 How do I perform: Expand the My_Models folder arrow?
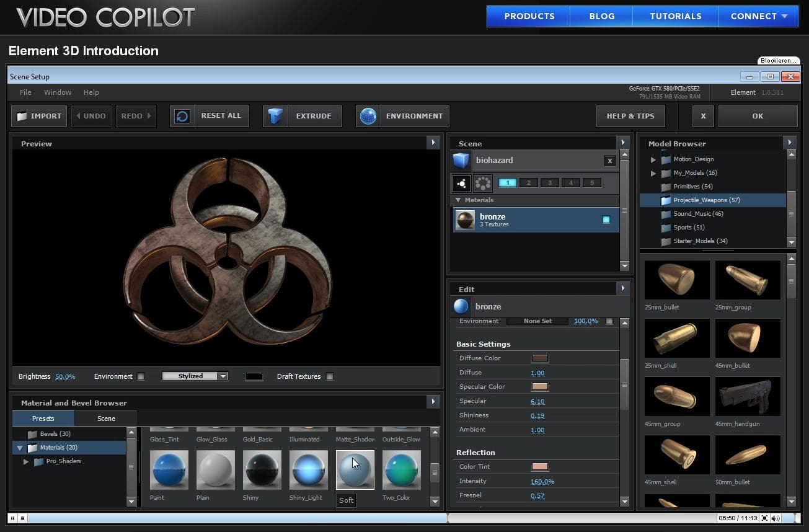coord(653,173)
